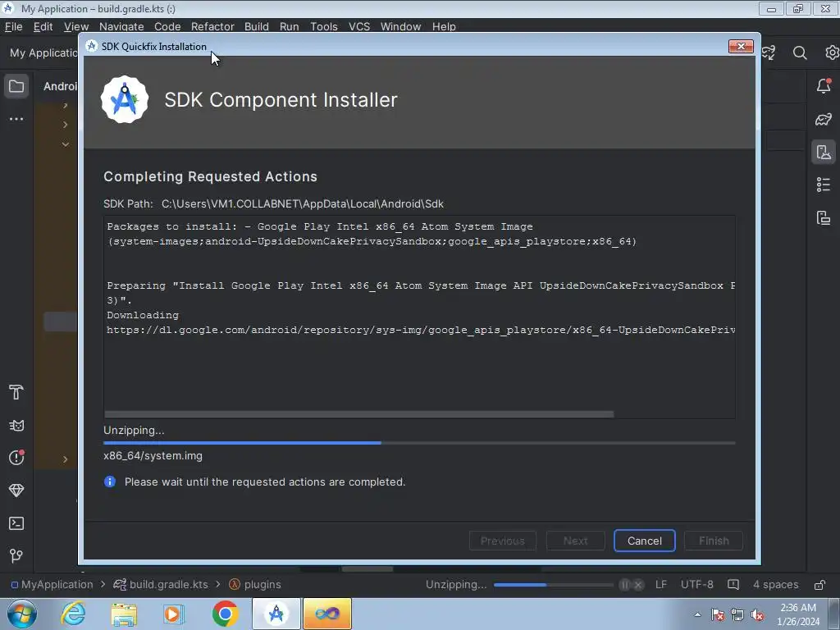Click the Sync Project with Gradle icon
Viewport: 840px width, 630px height.
(x=768, y=52)
